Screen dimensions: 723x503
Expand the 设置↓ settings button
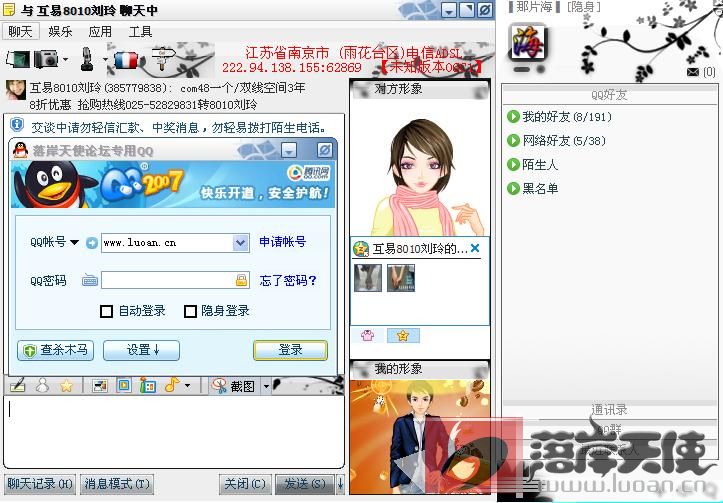coord(142,350)
